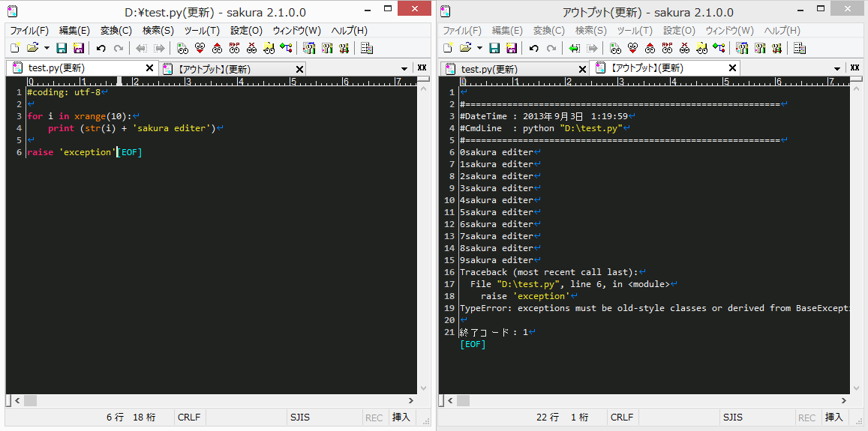The height and width of the screenshot is (431, 868).
Task: Toggle 挿入 insert mode in test.py status bar
Action: 401,418
